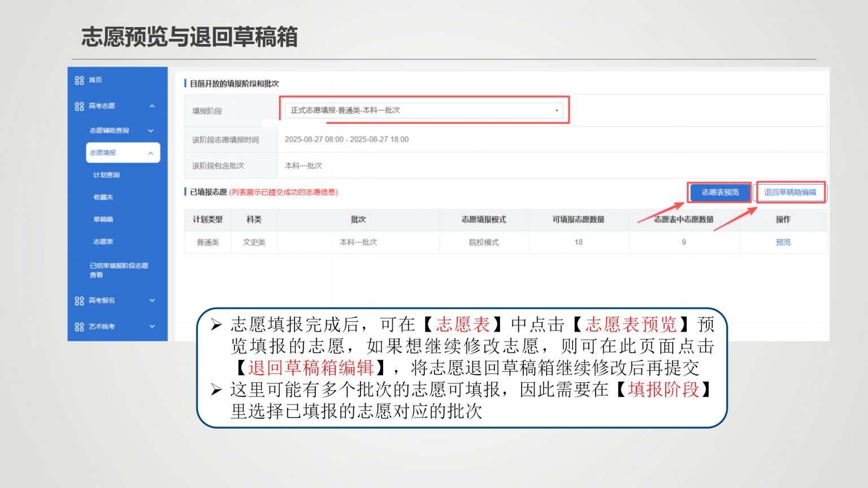The width and height of the screenshot is (868, 488).
Task: Open 草稿箱 in the sidebar
Action: pos(103,219)
